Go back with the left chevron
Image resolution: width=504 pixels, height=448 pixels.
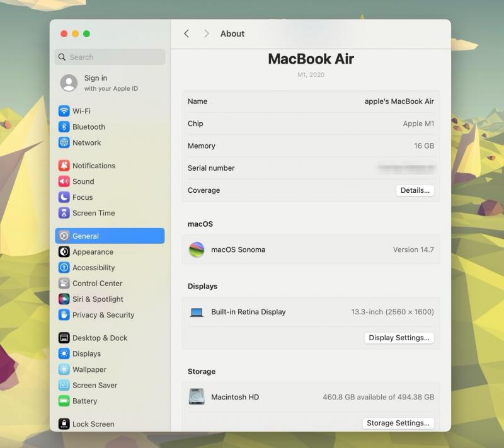pos(186,33)
